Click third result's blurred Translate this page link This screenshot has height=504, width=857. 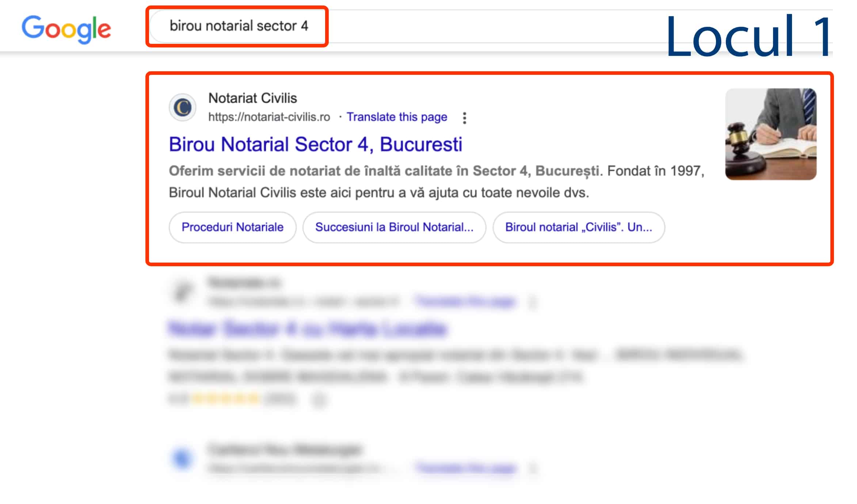click(465, 468)
